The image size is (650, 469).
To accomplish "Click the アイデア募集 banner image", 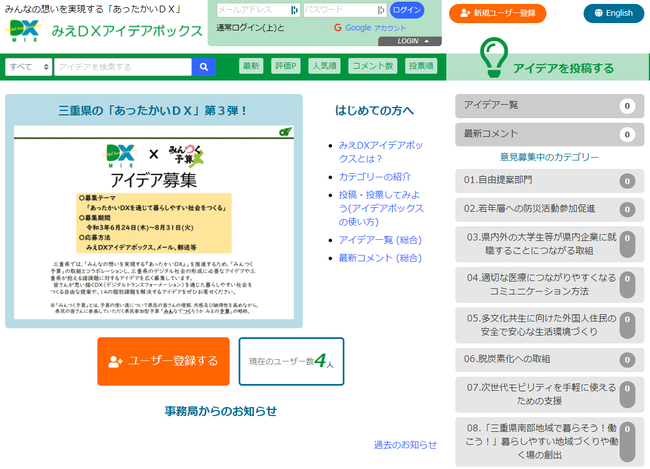I will [154, 223].
